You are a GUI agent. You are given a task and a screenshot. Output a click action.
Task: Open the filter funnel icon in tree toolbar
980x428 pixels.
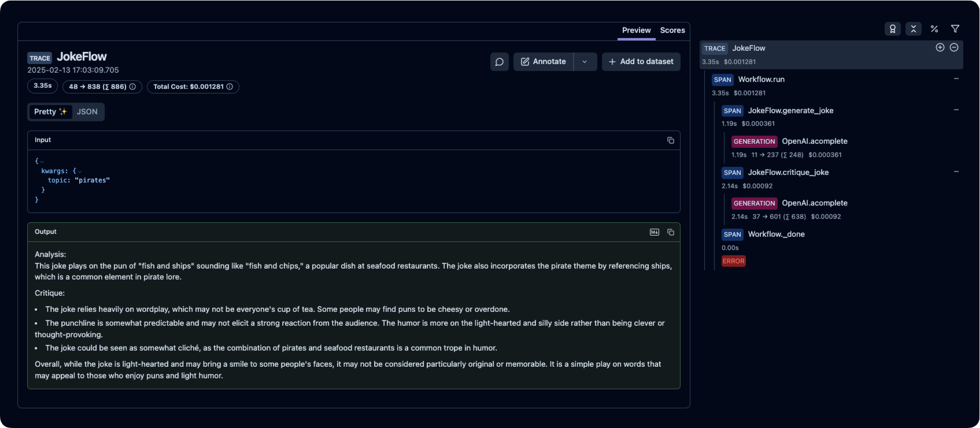point(955,29)
